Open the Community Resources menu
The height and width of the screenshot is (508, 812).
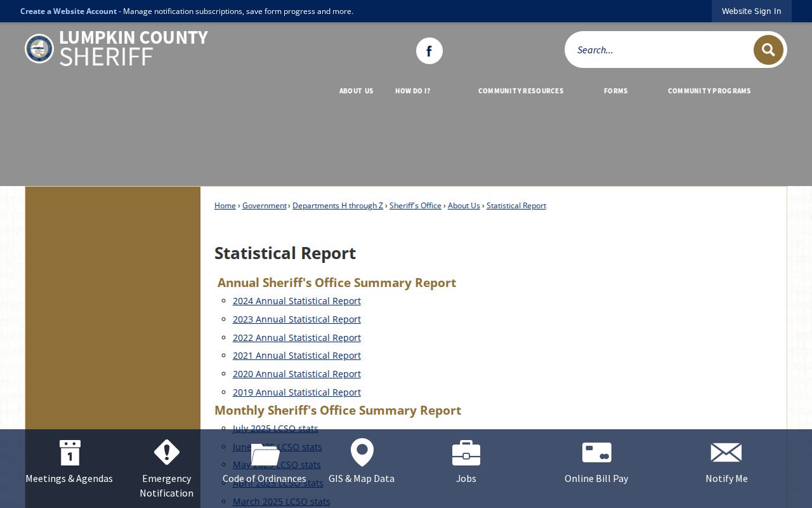click(x=521, y=91)
